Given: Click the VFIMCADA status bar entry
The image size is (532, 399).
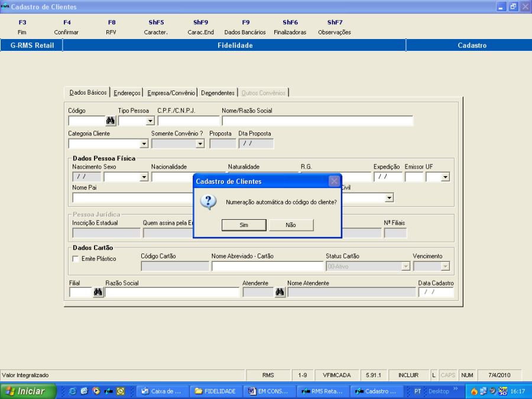Looking at the screenshot, I should pyautogui.click(x=336, y=375).
